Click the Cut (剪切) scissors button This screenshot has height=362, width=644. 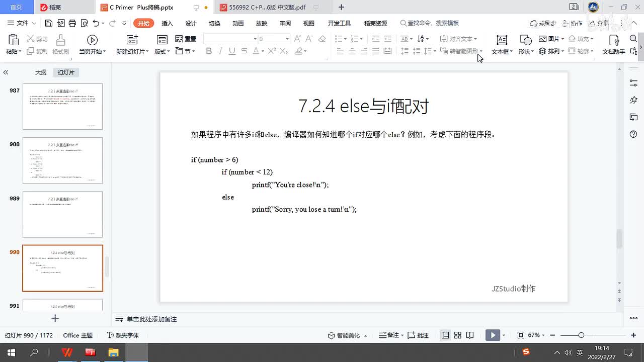(37, 39)
